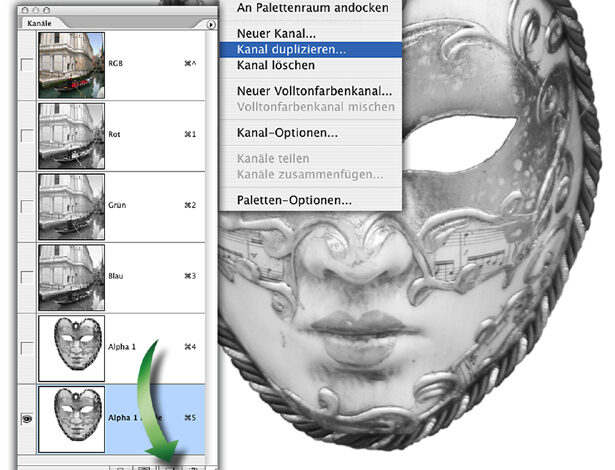Click the Alpha 1 Kopie mask thumbnail
The image size is (615, 470).
(71, 419)
